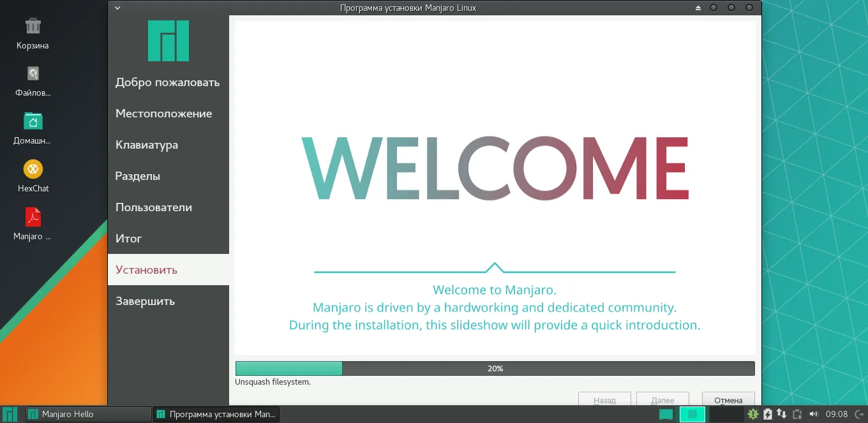Click the show desktop icon in taskbar
The image size is (868, 423).
pos(666,414)
